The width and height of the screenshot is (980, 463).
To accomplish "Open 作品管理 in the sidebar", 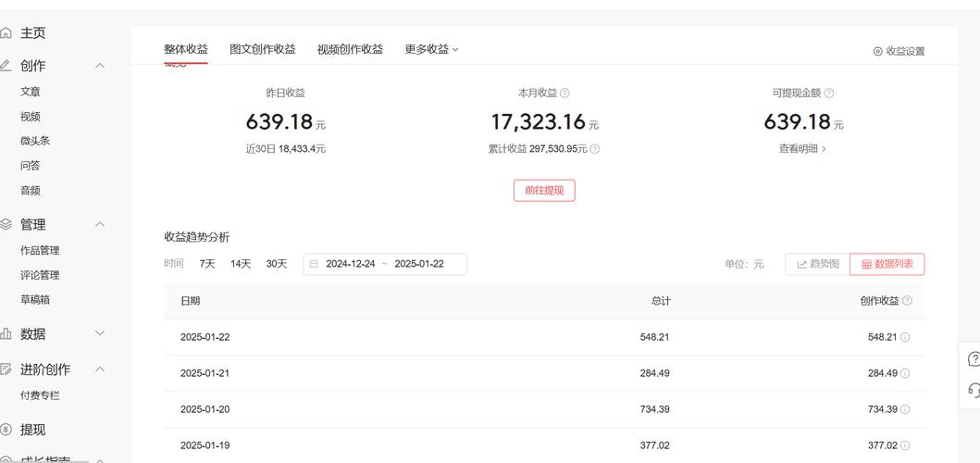I will [40, 250].
